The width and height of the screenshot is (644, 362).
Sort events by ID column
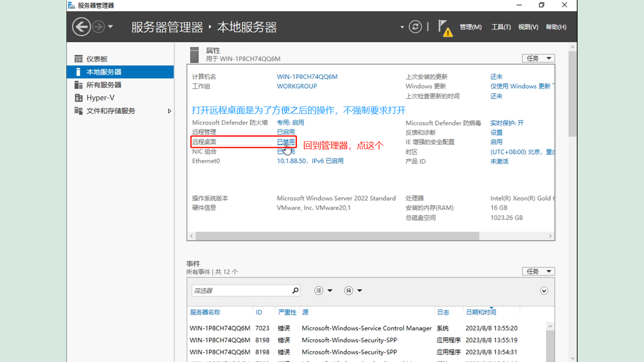pyautogui.click(x=259, y=312)
